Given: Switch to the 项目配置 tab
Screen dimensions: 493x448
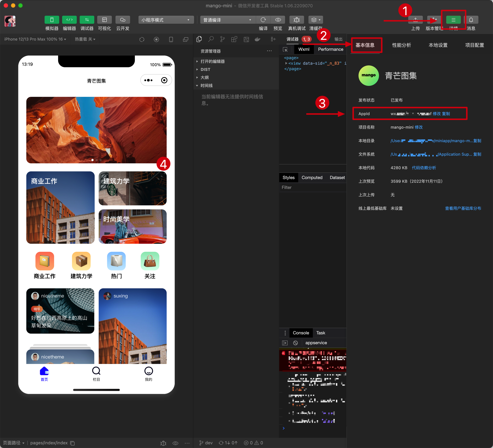Looking at the screenshot, I should tap(474, 45).
